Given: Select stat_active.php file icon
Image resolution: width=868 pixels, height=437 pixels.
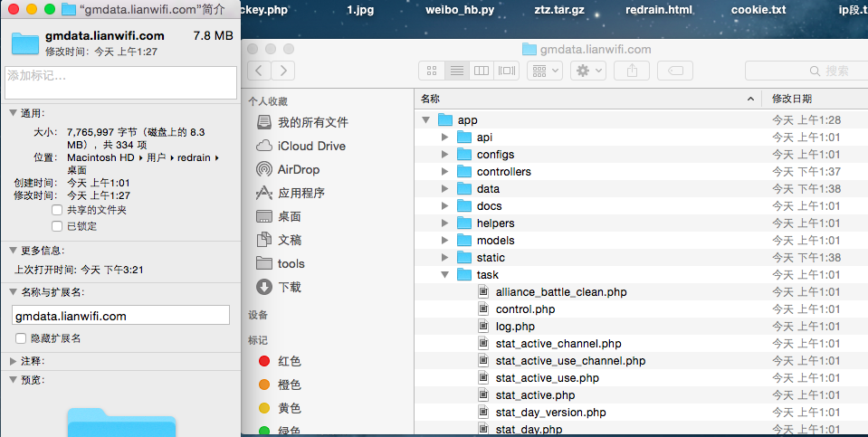Looking at the screenshot, I should tap(483, 395).
